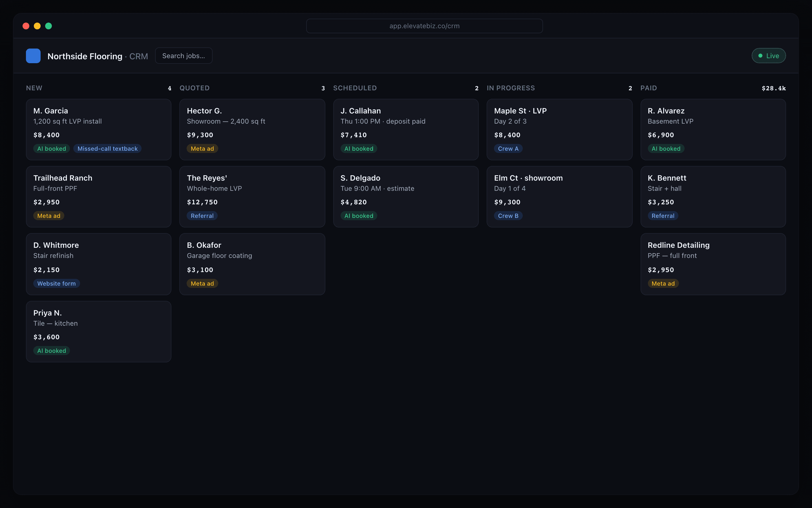Click the $4,820 amount on S. Delgado card
The image size is (812, 508).
point(354,202)
